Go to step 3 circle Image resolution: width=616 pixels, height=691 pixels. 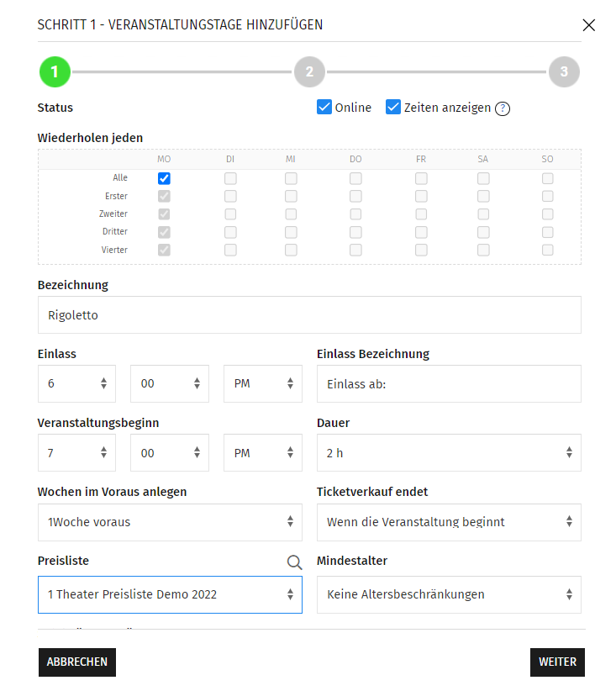point(564,72)
